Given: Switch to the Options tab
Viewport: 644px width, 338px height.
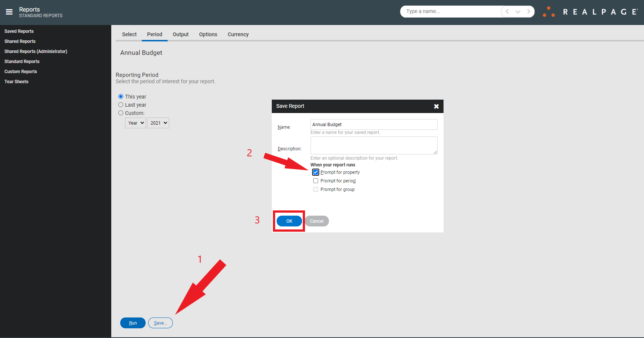Looking at the screenshot, I should point(208,34).
